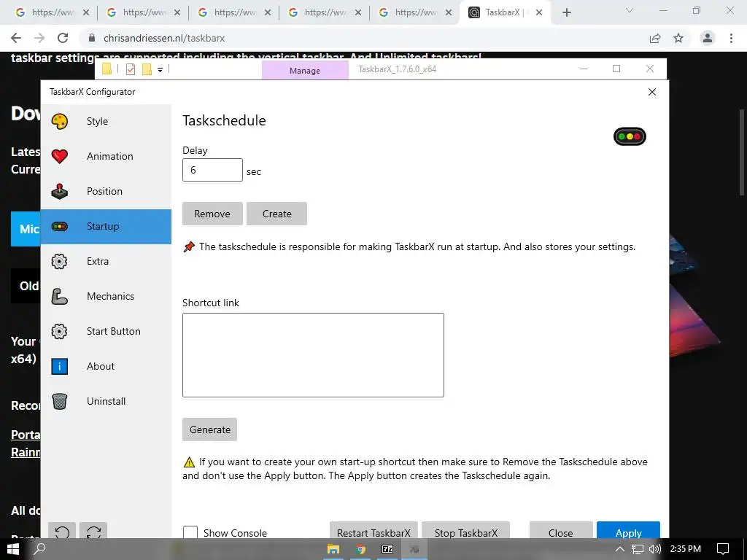The height and width of the screenshot is (560, 747).
Task: Click the Animation heart icon
Action: coord(60,156)
